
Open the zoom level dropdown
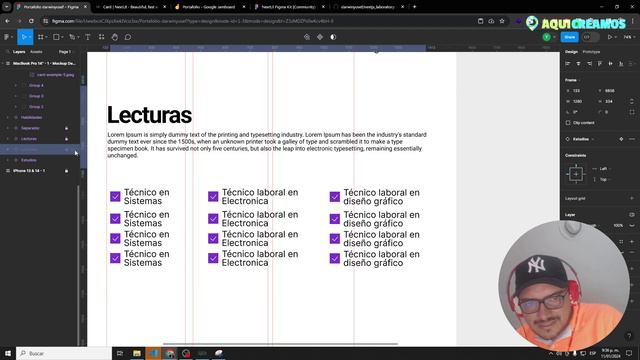click(629, 37)
